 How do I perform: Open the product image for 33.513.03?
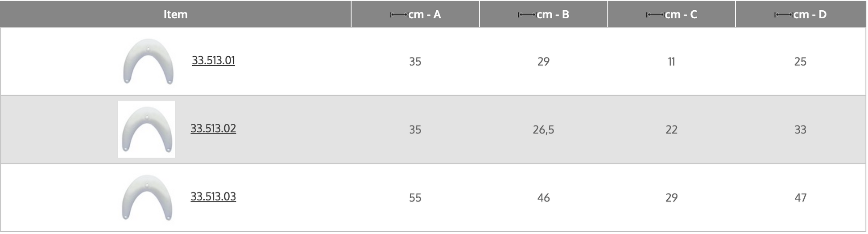[x=147, y=197]
